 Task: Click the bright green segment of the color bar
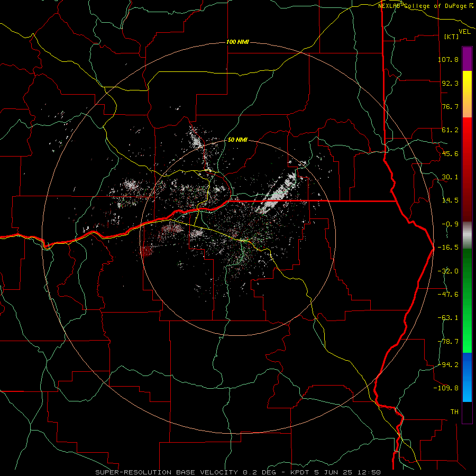467,300
